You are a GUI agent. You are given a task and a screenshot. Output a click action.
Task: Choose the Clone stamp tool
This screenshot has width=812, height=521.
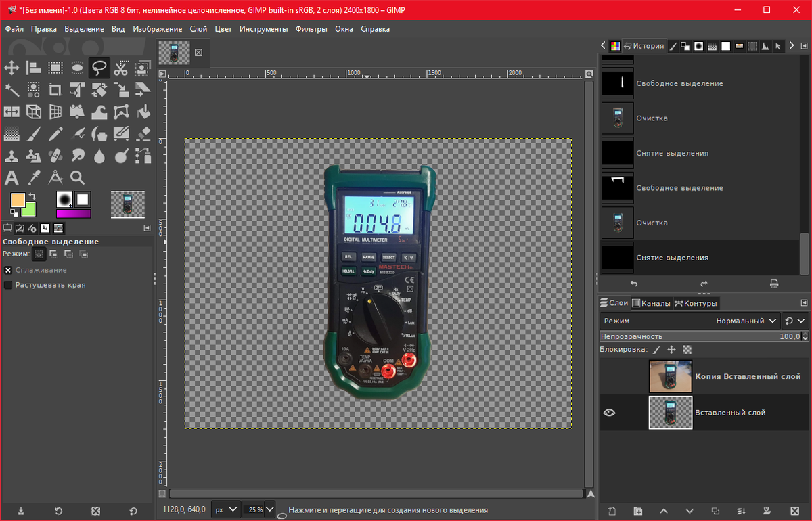(12, 156)
